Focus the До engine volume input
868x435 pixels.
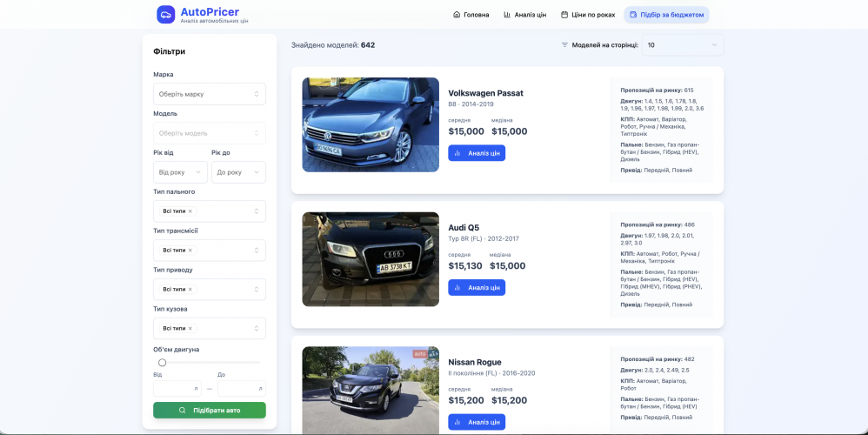[242, 389]
